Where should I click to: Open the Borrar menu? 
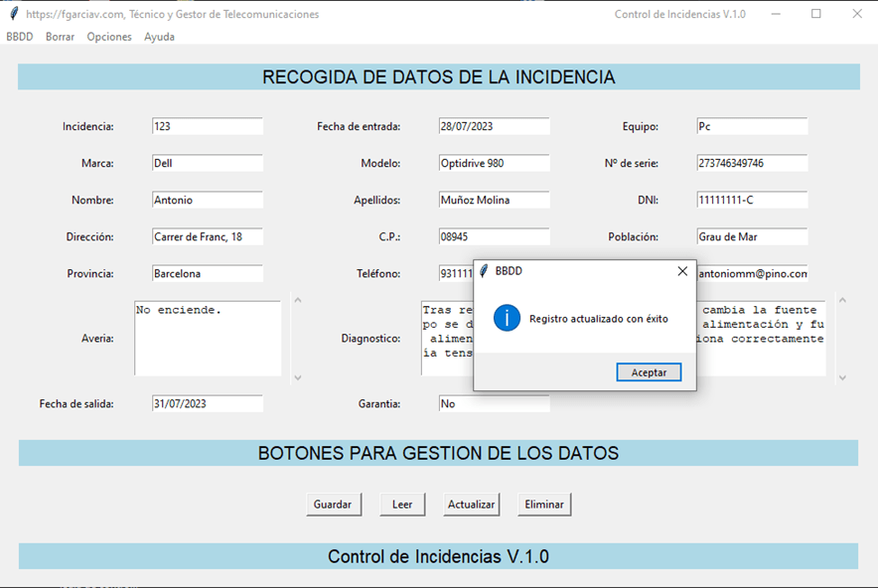pos(60,37)
